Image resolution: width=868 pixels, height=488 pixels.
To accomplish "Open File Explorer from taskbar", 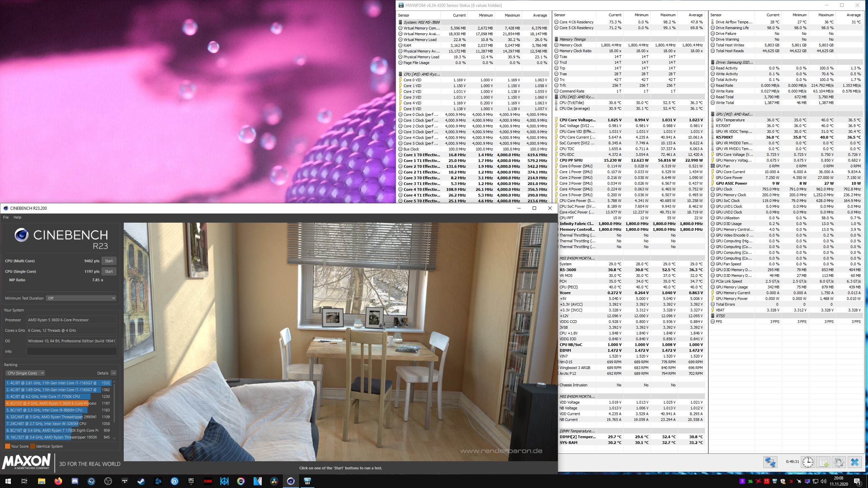I will click(x=41, y=481).
